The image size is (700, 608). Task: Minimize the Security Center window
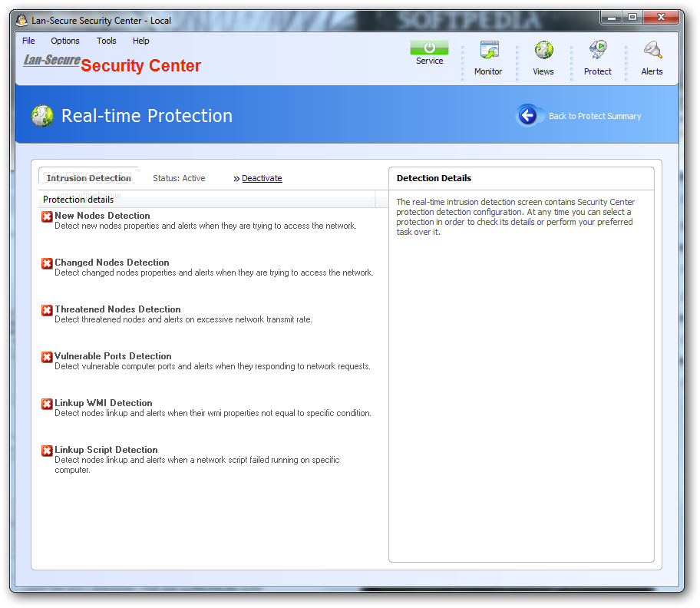[612, 18]
